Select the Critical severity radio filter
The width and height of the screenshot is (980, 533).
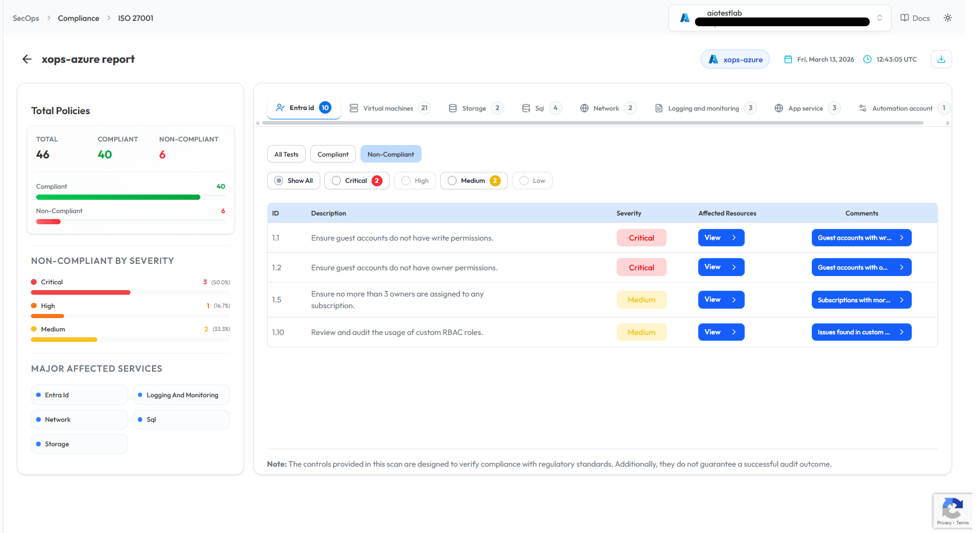point(337,181)
